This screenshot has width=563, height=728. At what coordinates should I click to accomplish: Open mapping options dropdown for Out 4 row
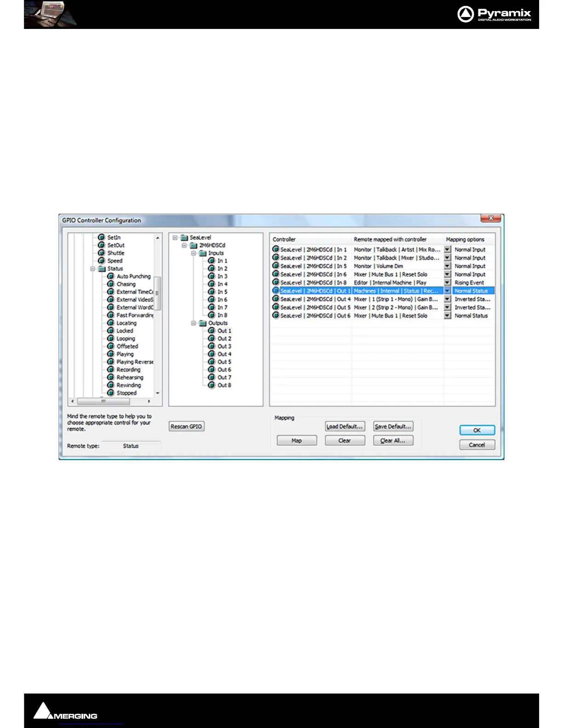[448, 299]
